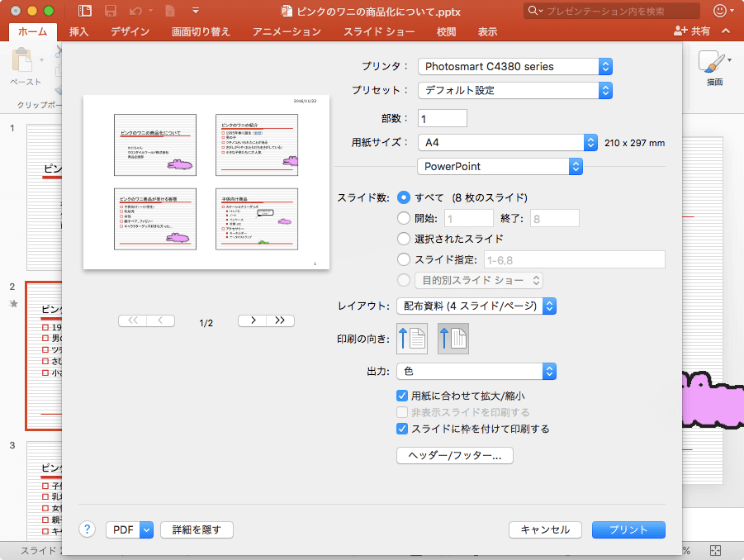The image size is (744, 560).
Task: Open the drawing tools arrow beside 描画
Action: (x=729, y=59)
